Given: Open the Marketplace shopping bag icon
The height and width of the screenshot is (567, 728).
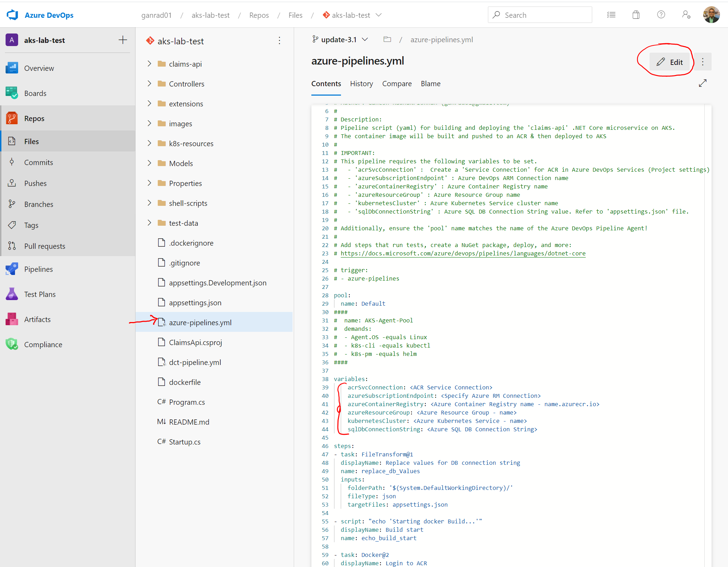Looking at the screenshot, I should 636,15.
